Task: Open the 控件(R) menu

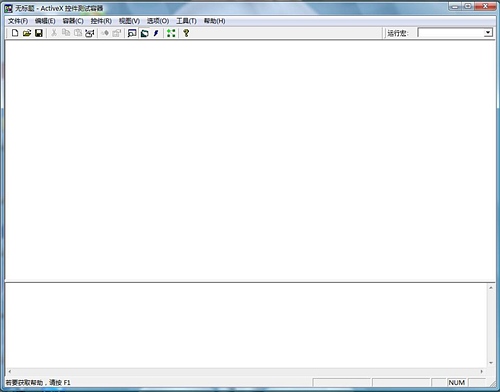Action: point(101,21)
